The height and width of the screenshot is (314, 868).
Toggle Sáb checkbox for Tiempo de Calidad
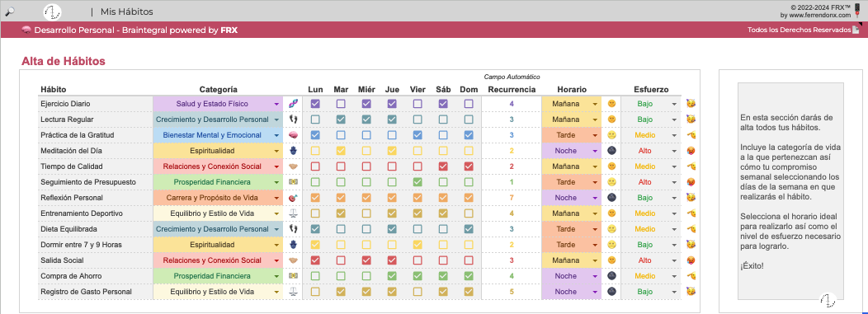point(443,166)
